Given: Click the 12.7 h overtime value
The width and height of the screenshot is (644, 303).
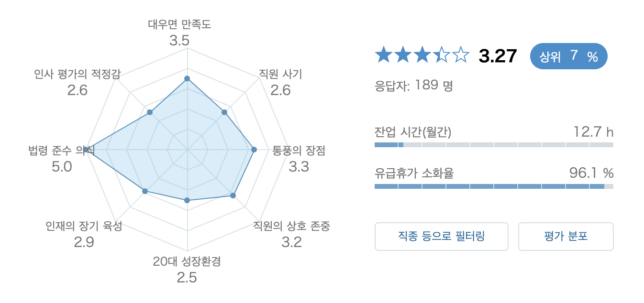Looking at the screenshot, I should 593,131.
